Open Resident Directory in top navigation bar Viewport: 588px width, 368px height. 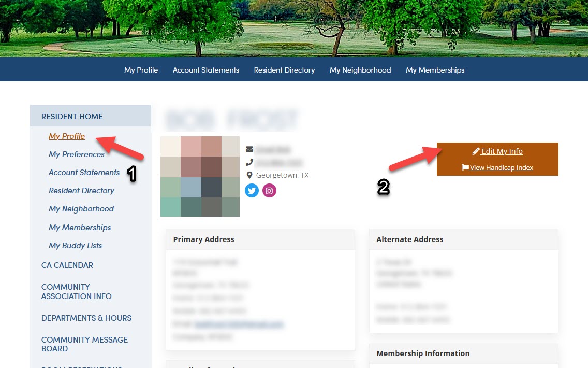tap(284, 70)
